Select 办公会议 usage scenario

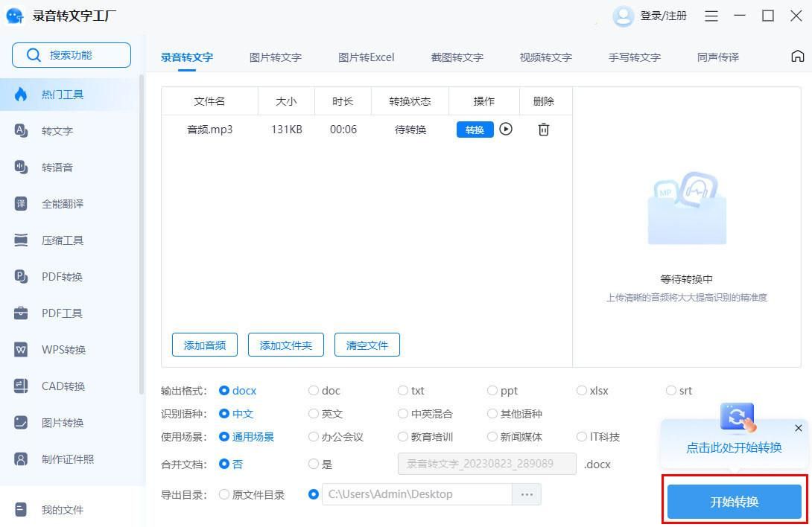tap(314, 436)
